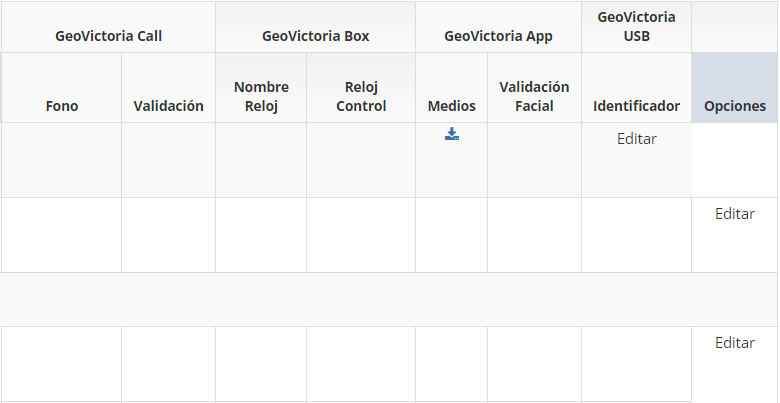Viewport: 780px width, 403px height.
Task: Click the download icon under Medios
Action: [452, 134]
